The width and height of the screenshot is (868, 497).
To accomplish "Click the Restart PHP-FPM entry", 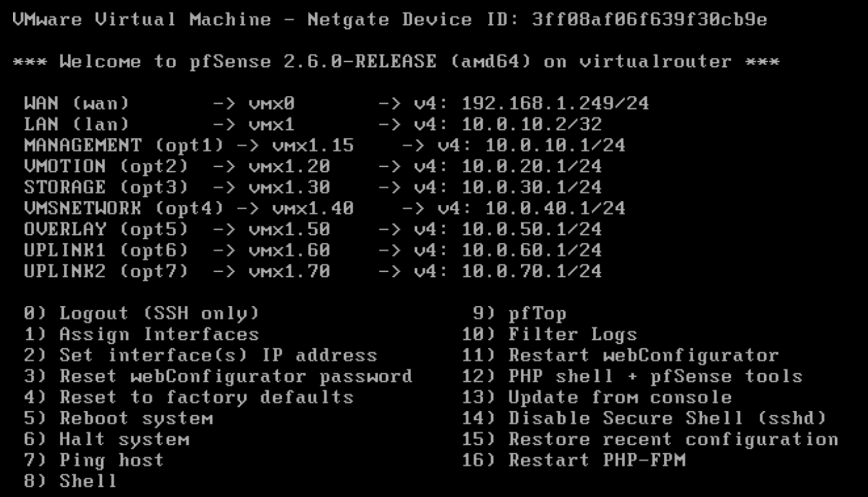I will coord(574,460).
